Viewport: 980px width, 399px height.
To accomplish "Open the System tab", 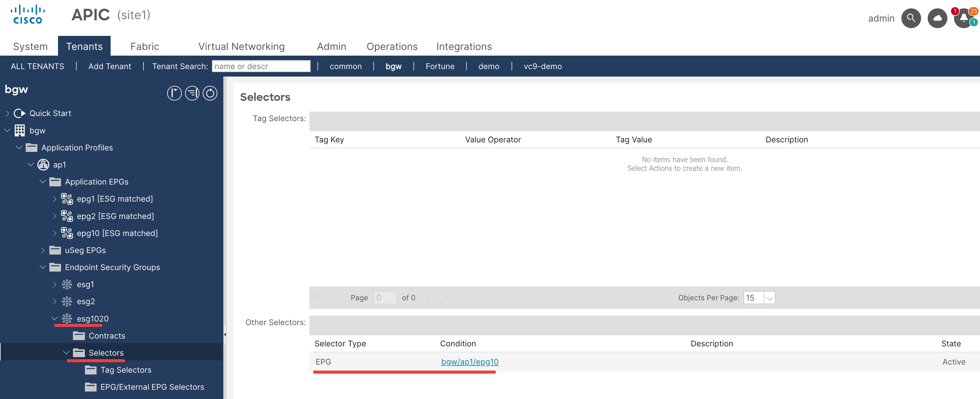I will point(30,46).
